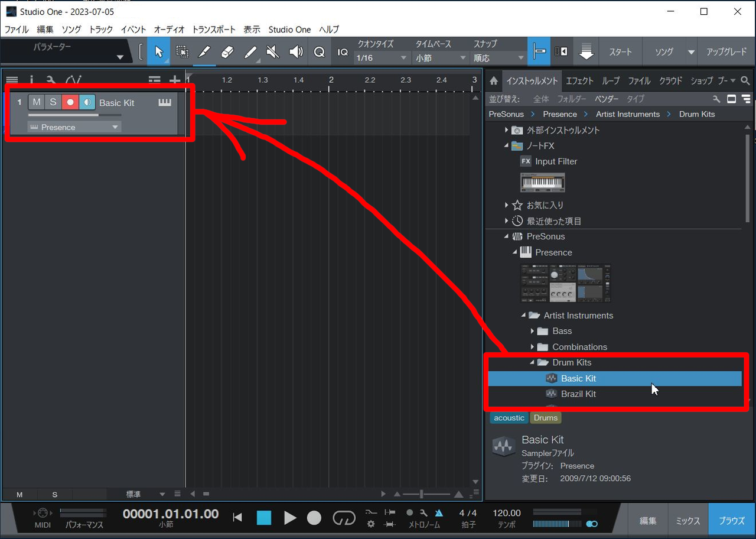Switch to the エフェクト browser tab
Screen dimensions: 756x539
579,81
